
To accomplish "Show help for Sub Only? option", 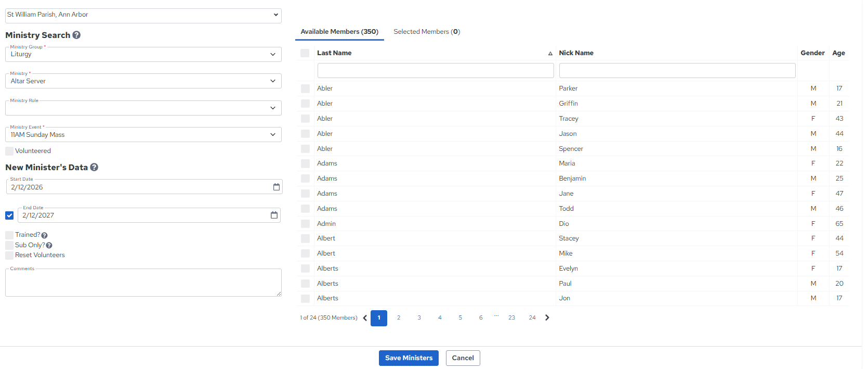I will pyautogui.click(x=49, y=245).
